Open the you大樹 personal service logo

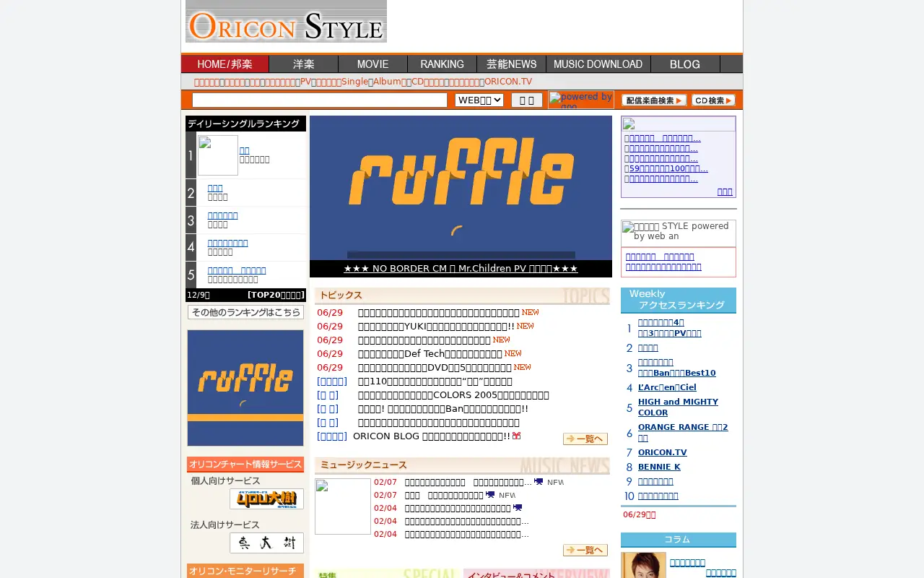266,499
